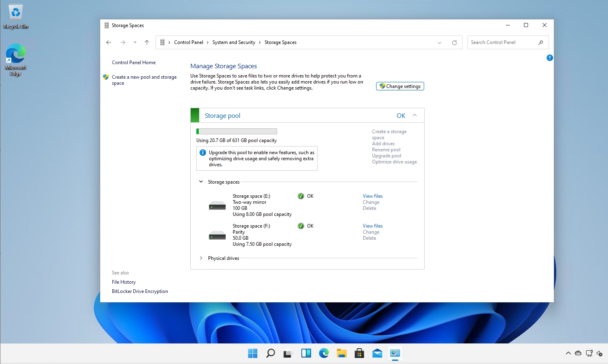This screenshot has height=364, width=608.
Task: Go up one level with the up arrow
Action: coord(147,42)
